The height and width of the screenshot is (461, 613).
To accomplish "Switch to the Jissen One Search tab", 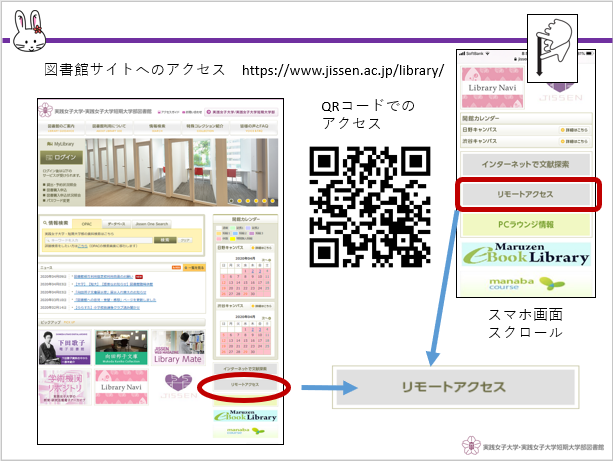I will pyautogui.click(x=152, y=224).
